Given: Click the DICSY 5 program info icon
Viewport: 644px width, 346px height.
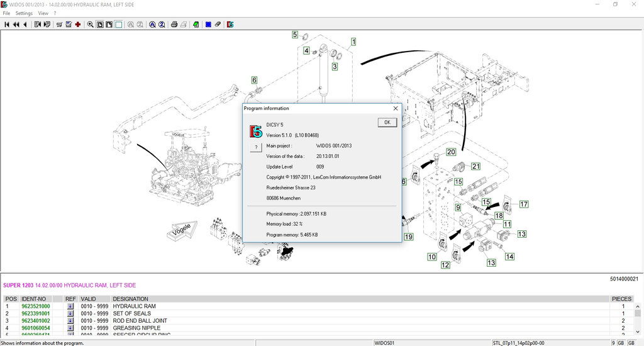Looking at the screenshot, I should (231, 25).
